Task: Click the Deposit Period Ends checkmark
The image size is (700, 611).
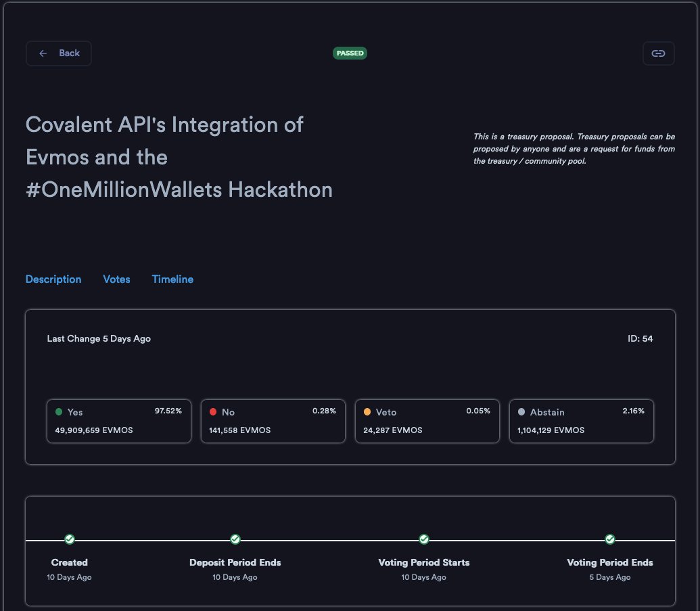Action: pos(235,539)
